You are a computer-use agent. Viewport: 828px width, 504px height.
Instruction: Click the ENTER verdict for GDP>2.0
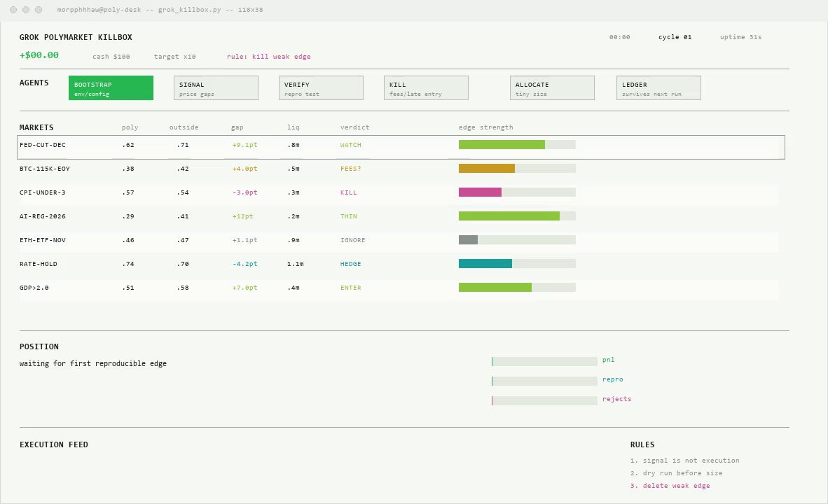[351, 288]
